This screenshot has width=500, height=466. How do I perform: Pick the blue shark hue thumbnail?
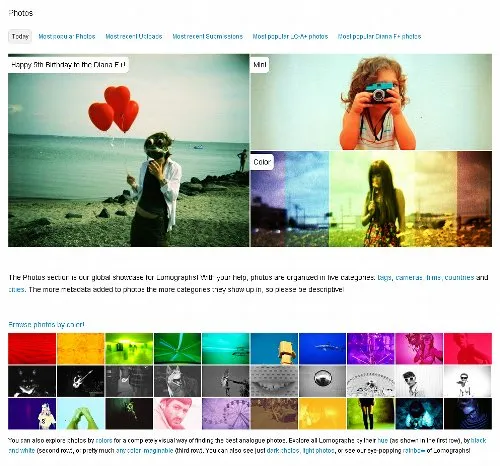322,348
